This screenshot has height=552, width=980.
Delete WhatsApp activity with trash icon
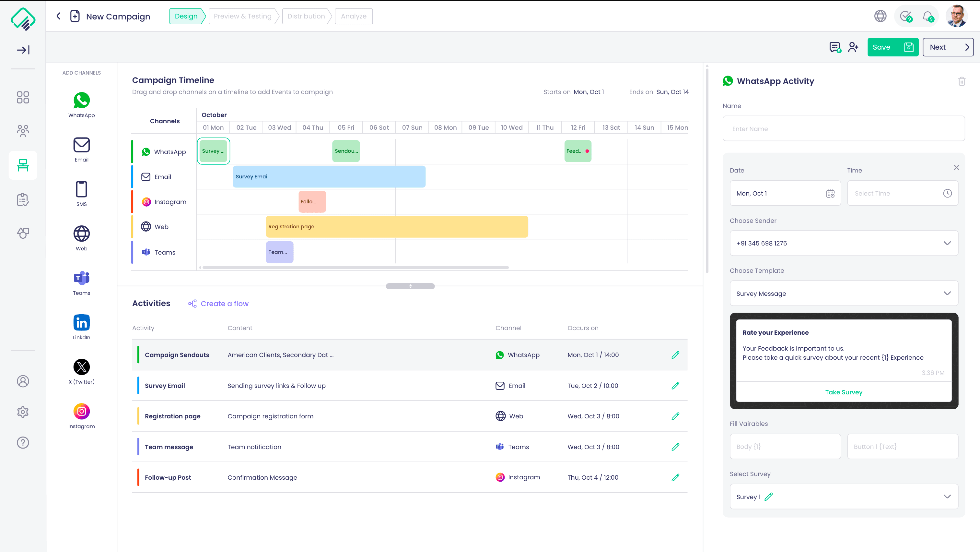[x=961, y=81]
